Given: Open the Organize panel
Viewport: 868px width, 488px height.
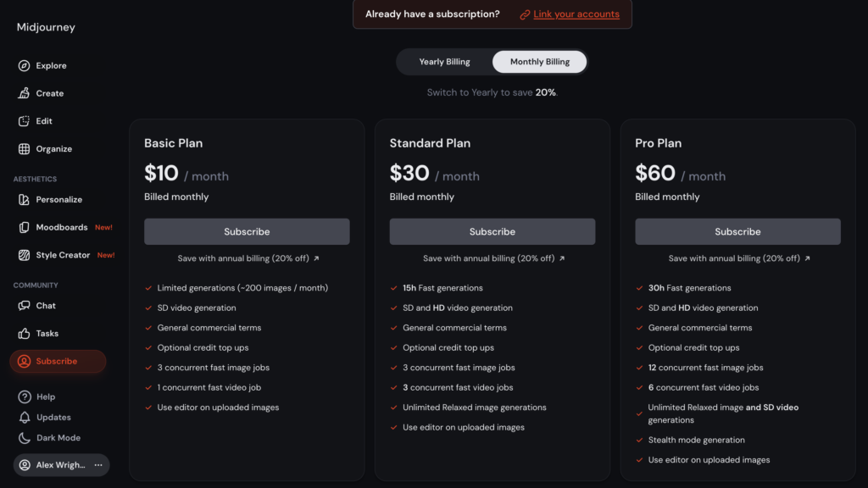Looking at the screenshot, I should point(51,148).
